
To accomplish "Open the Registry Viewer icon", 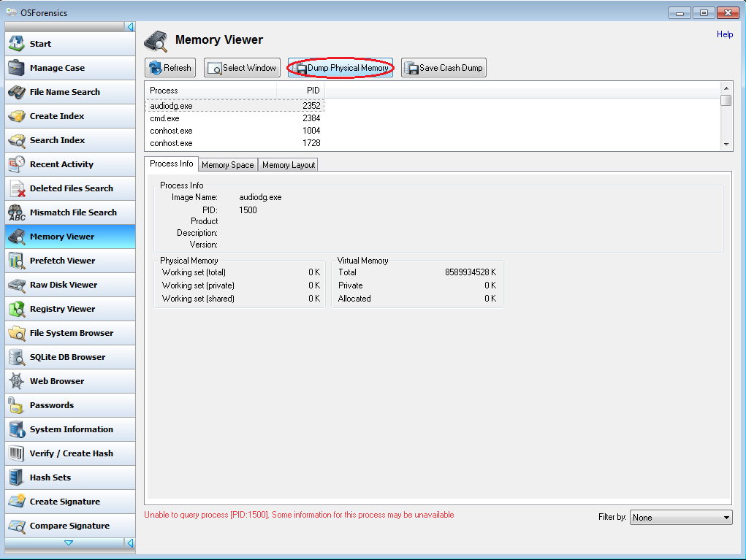I will [x=17, y=309].
